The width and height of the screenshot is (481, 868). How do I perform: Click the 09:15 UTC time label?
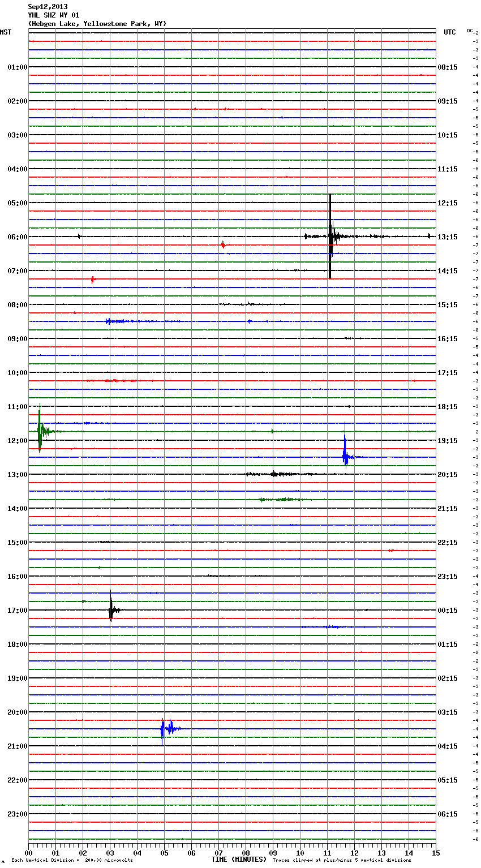click(x=448, y=101)
